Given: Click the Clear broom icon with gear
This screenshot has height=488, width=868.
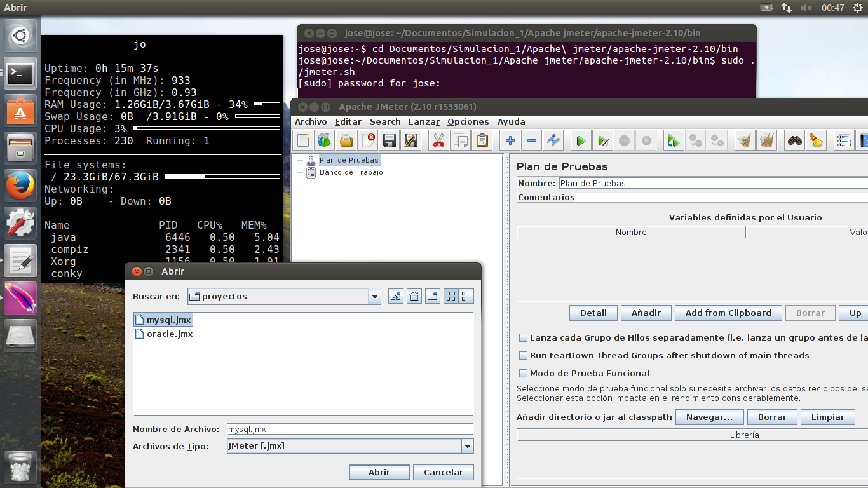Looking at the screenshot, I should click(x=745, y=140).
